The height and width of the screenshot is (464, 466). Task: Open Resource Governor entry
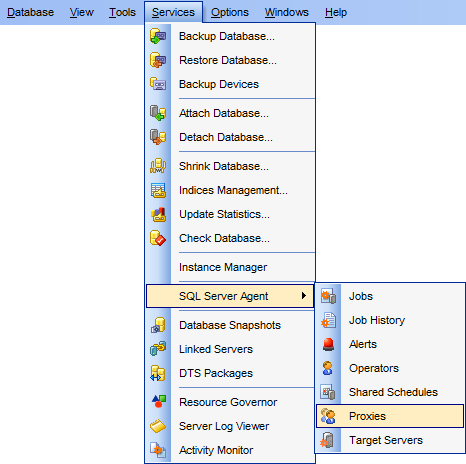tap(230, 402)
